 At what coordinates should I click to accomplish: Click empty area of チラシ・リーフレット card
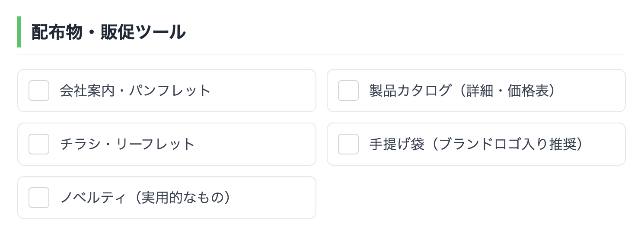click(259, 144)
